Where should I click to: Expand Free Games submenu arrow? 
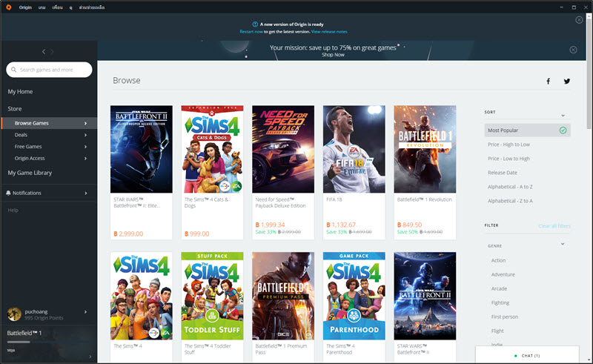pos(85,147)
